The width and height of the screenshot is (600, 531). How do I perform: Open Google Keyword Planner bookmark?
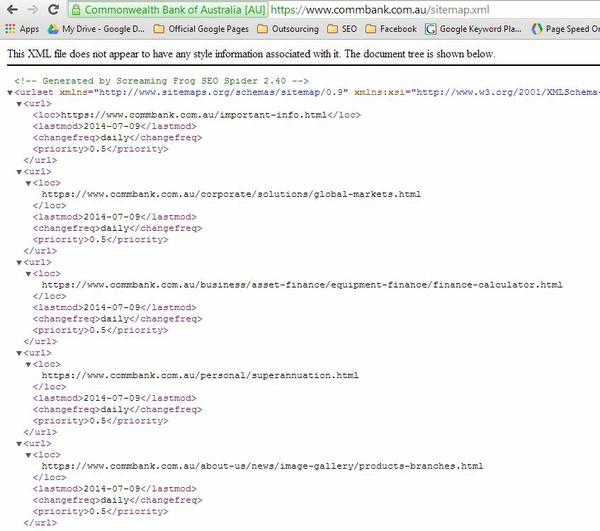(x=473, y=29)
